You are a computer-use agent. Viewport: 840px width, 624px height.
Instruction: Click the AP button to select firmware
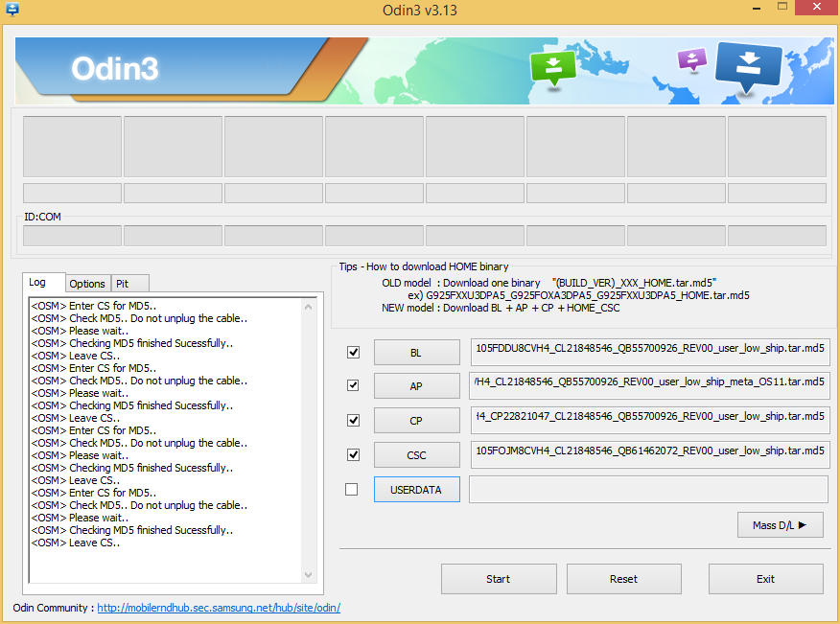tap(416, 386)
